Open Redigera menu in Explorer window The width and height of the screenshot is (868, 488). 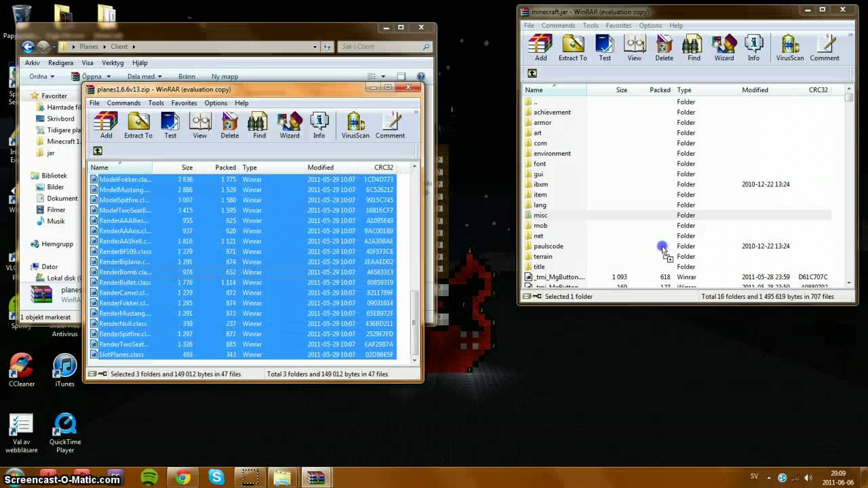click(x=61, y=63)
